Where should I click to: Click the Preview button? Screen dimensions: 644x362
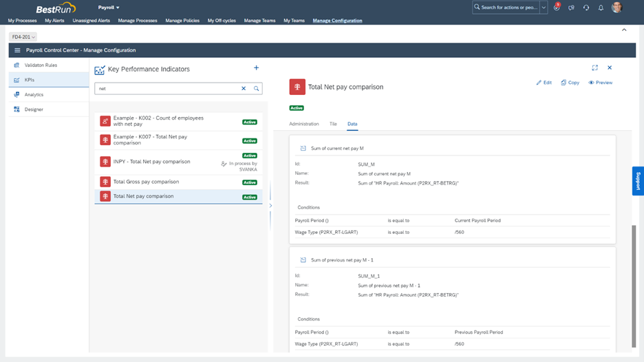point(600,83)
